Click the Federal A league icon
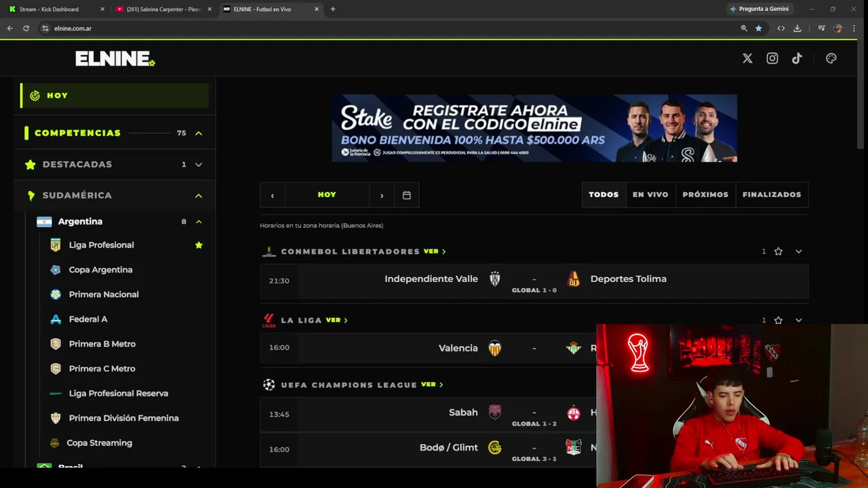Viewport: 868px width, 488px height. pyautogui.click(x=56, y=319)
